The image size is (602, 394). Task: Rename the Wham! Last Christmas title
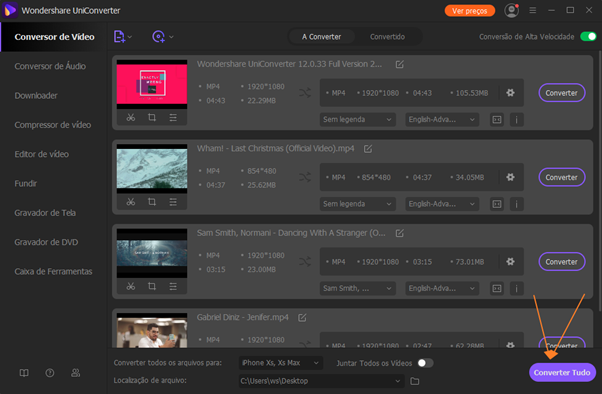[368, 149]
